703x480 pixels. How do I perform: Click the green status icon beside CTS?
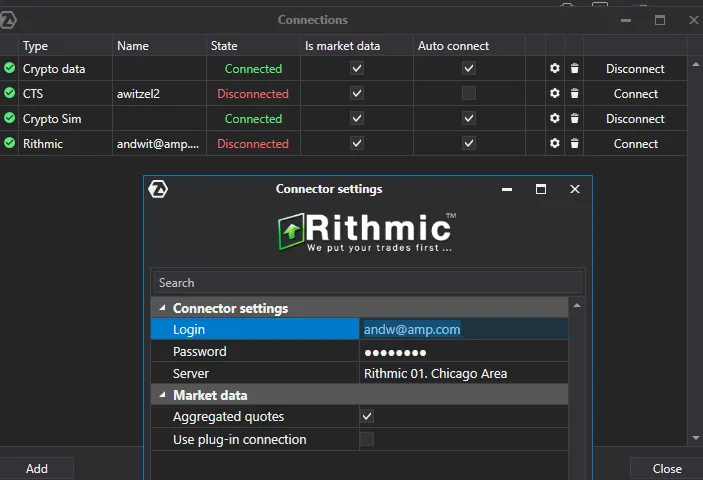click(x=10, y=94)
